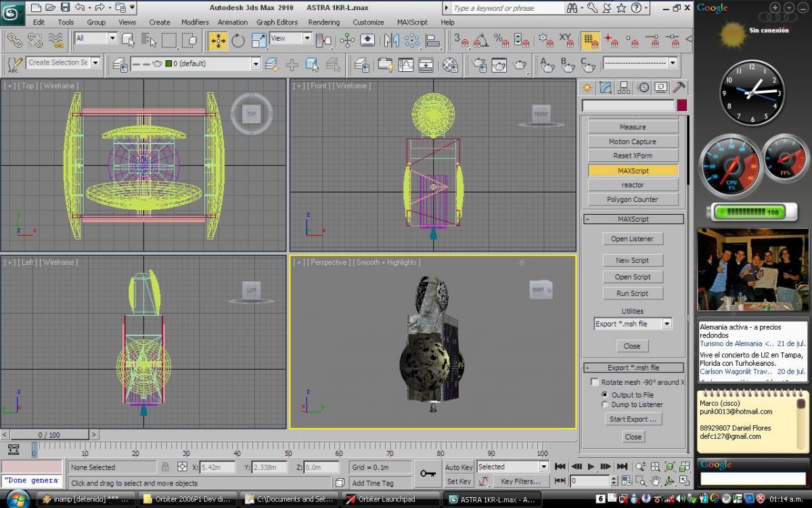Select Output to File radio option
Viewport: 812px width, 508px height.
(605, 394)
